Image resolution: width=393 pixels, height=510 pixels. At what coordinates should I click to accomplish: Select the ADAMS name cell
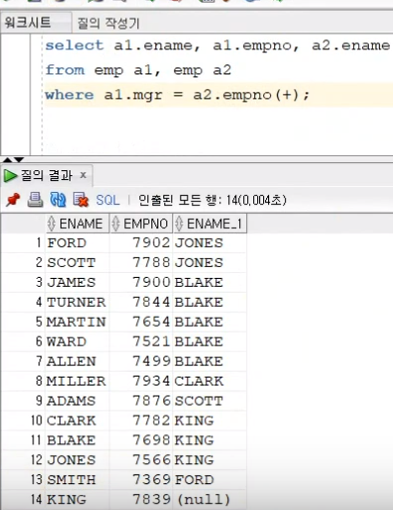tap(77, 401)
